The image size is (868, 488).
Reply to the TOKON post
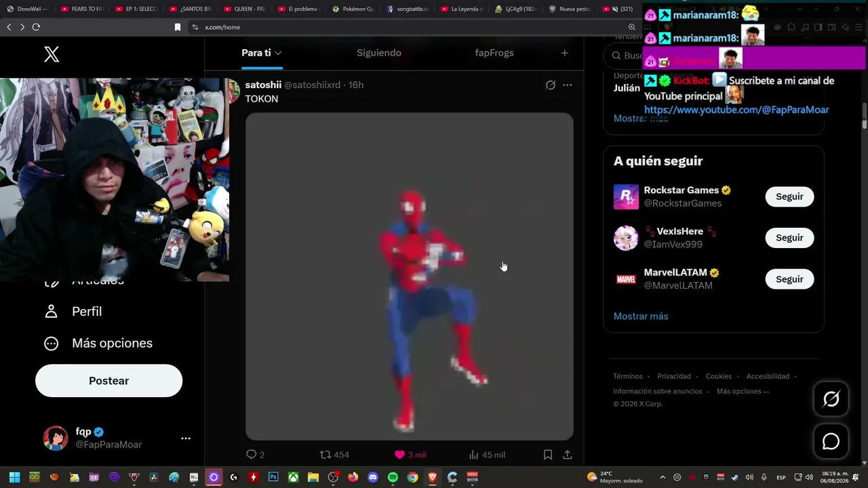[255, 455]
